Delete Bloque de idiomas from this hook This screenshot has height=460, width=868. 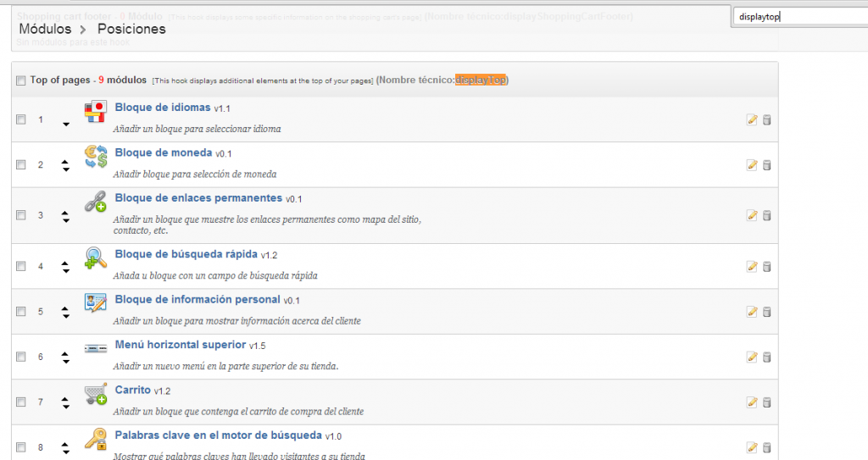point(766,119)
